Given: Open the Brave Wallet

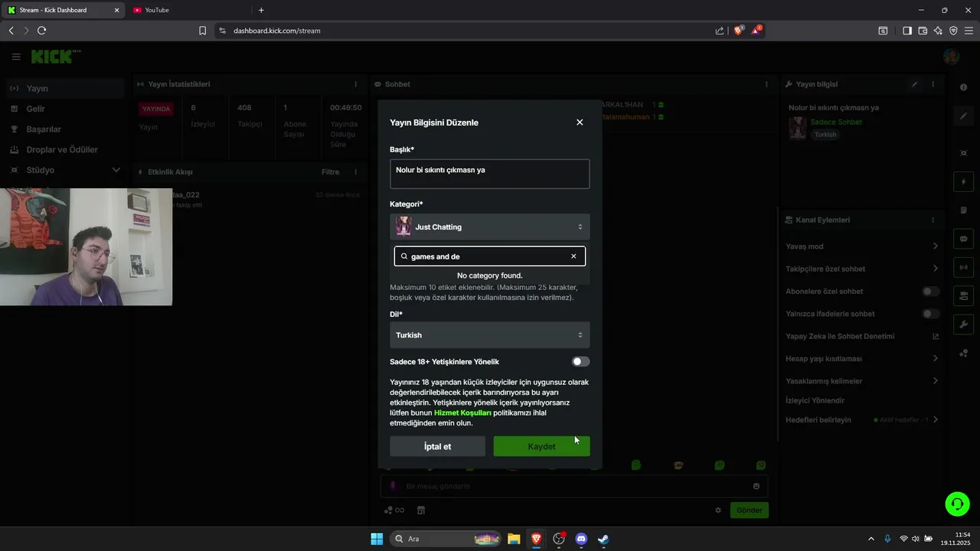Looking at the screenshot, I should (x=923, y=31).
